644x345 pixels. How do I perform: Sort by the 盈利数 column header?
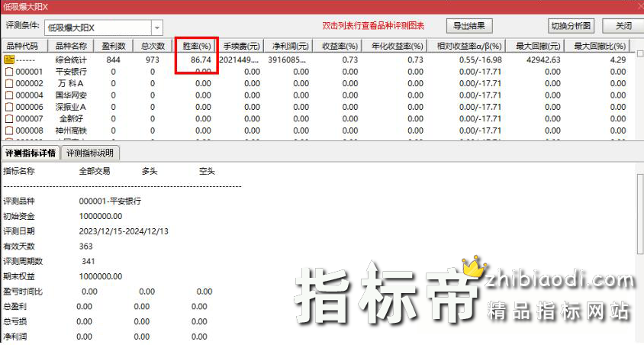pos(114,46)
